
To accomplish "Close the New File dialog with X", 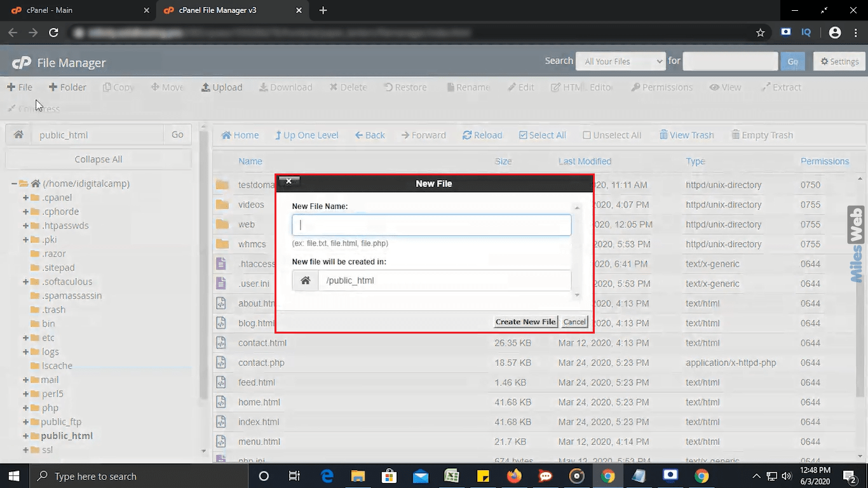I will (288, 182).
